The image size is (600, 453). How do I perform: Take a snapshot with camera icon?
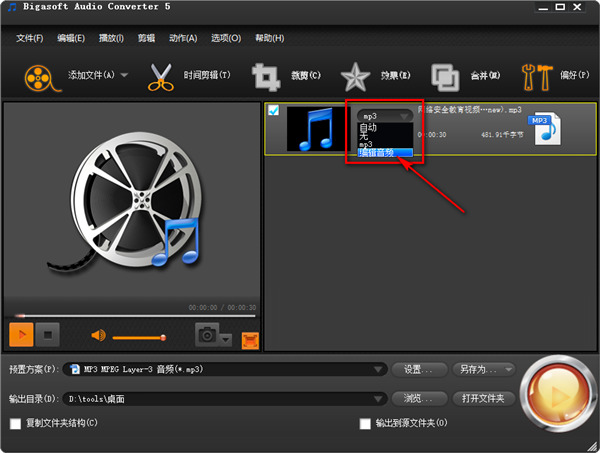coord(208,336)
